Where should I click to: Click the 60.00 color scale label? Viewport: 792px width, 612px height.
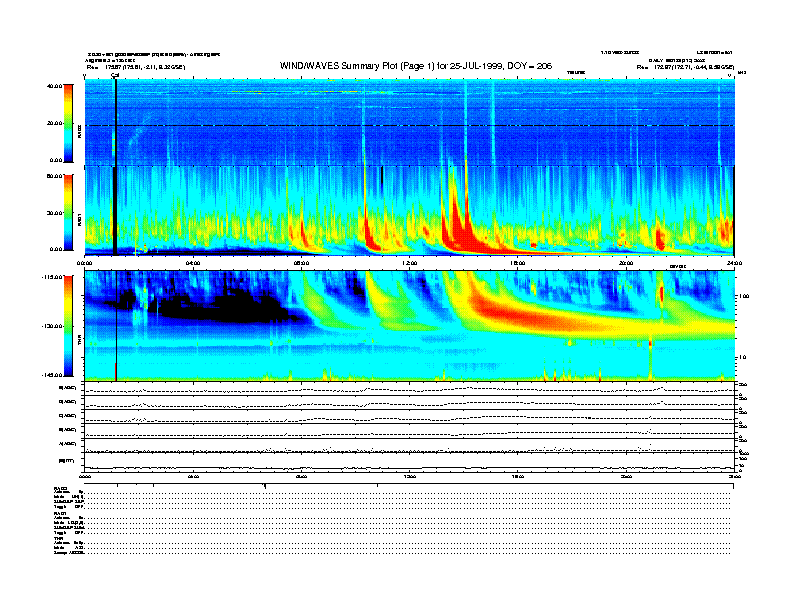click(x=55, y=176)
